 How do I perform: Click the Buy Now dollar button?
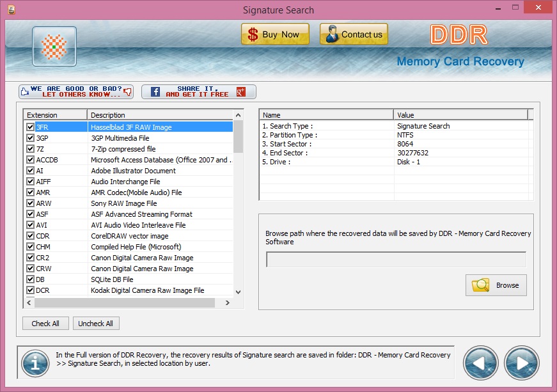[x=275, y=35]
